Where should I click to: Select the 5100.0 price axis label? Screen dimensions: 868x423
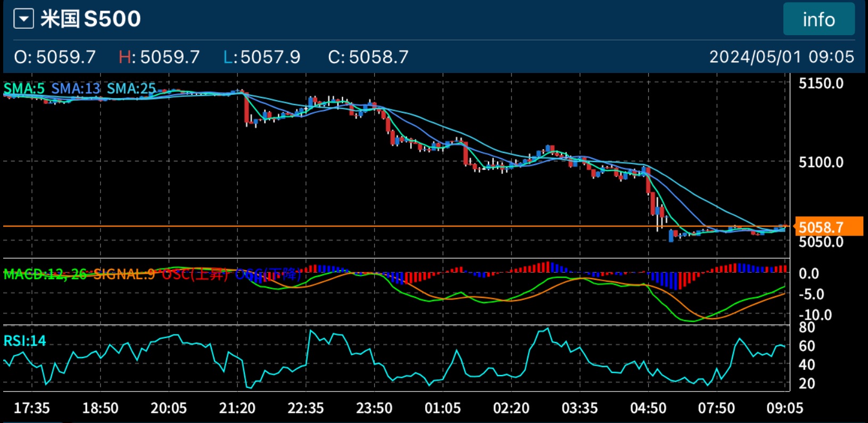coord(821,162)
